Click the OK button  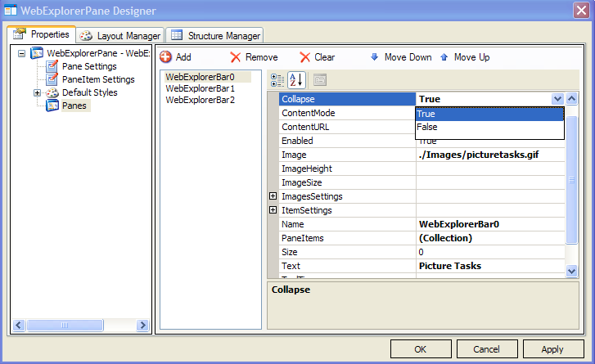420,349
